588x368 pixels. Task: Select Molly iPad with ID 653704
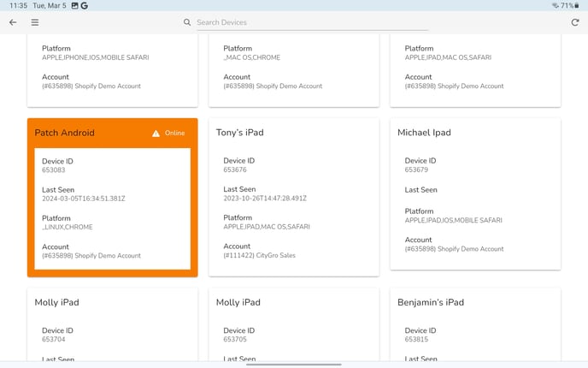pyautogui.click(x=56, y=302)
